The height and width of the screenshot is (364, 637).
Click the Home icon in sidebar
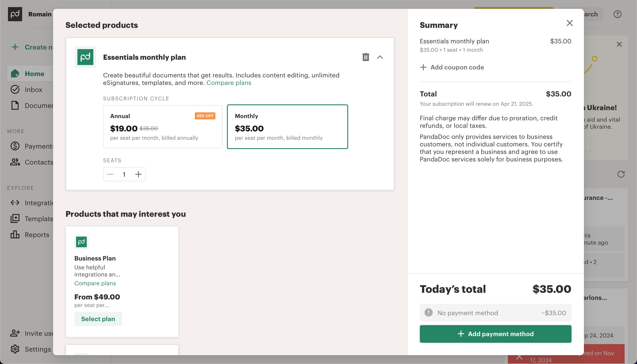click(15, 73)
